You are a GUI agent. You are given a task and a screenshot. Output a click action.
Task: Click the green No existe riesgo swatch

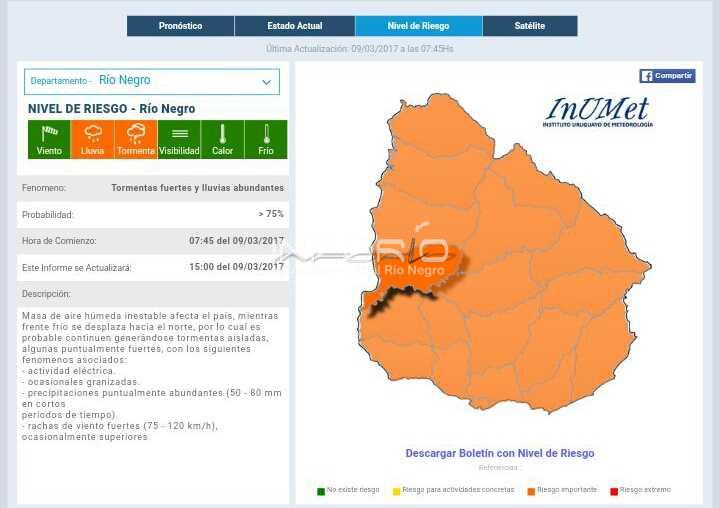click(x=321, y=490)
